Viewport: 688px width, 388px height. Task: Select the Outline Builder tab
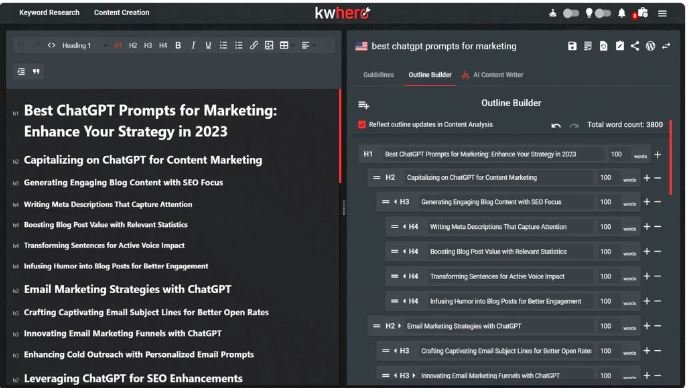pos(430,75)
